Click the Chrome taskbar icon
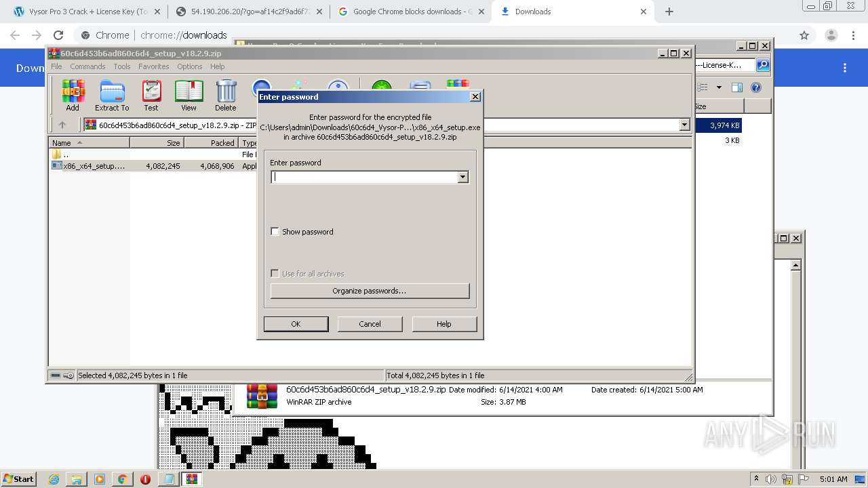 122,479
